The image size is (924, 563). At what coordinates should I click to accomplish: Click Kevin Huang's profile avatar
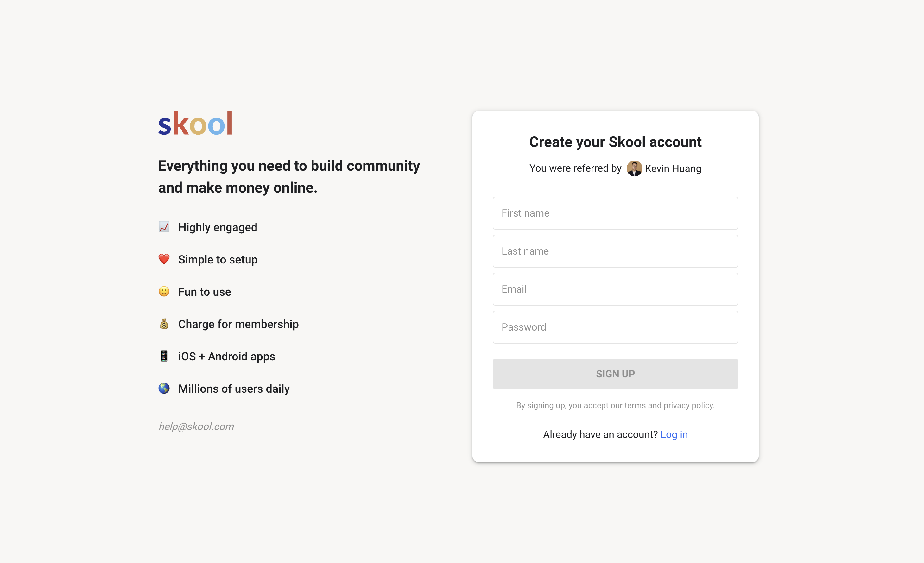634,168
